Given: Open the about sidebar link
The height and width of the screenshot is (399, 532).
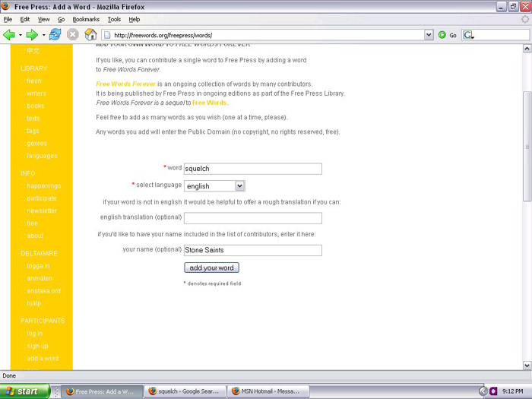Looking at the screenshot, I should pos(35,236).
